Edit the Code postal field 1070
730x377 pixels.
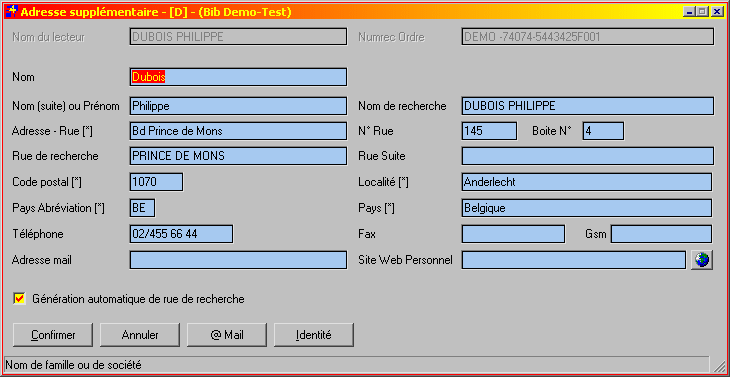coord(156,182)
